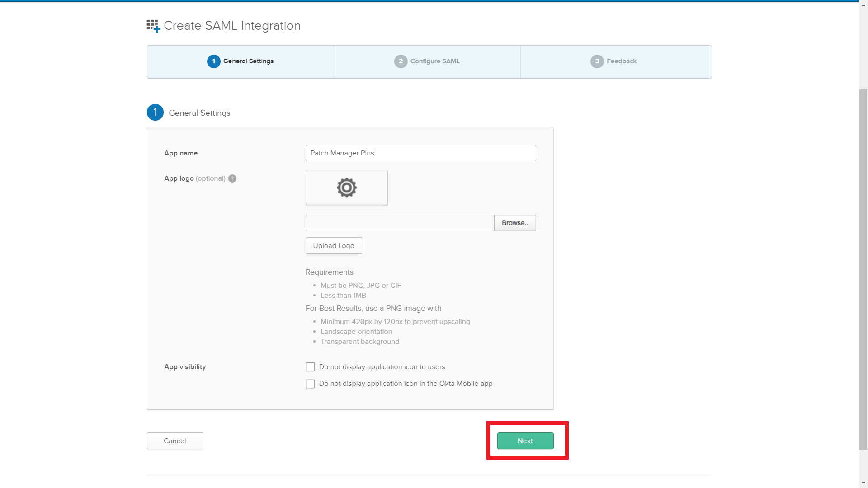
Task: Open the App logo help tooltip icon
Action: 232,178
